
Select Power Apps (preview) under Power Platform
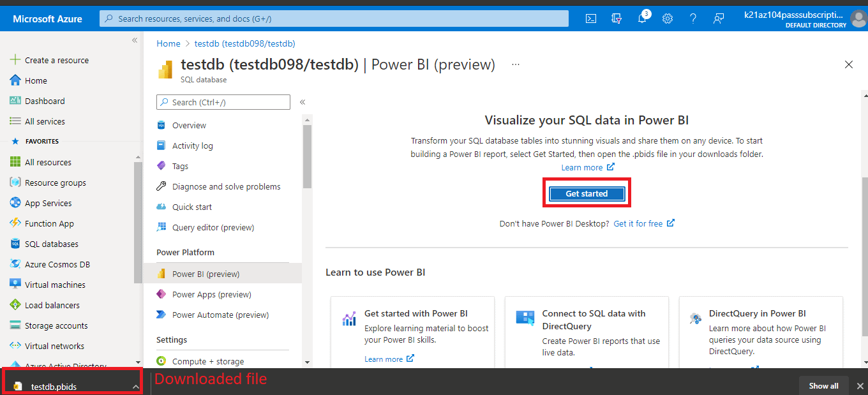[x=211, y=294]
